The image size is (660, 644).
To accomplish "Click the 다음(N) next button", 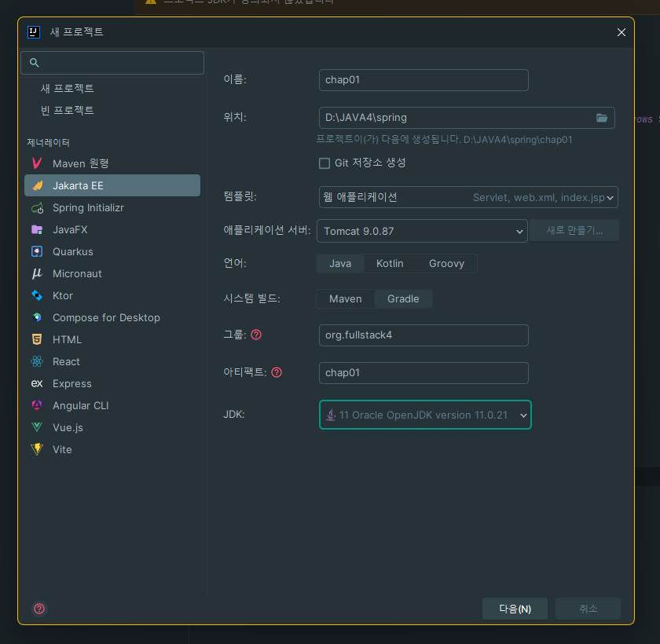I will pos(515,609).
